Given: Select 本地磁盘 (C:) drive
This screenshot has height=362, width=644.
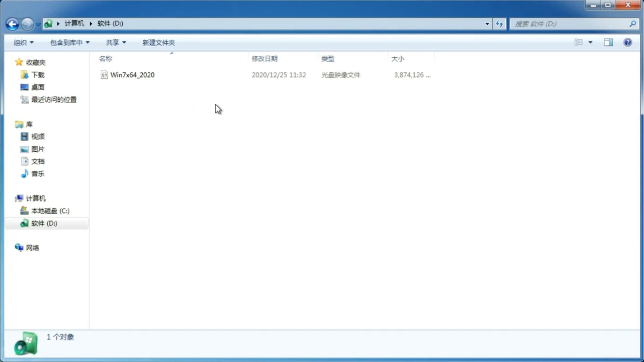Looking at the screenshot, I should coord(50,210).
